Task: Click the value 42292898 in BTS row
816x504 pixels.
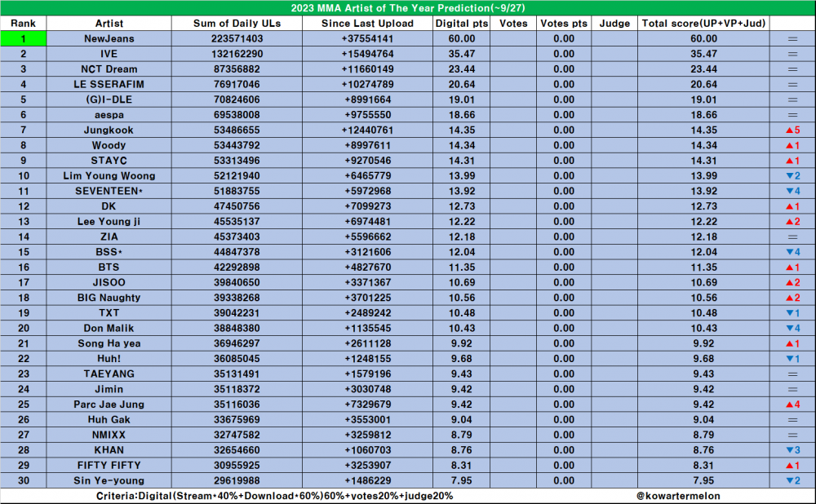Action: click(237, 267)
